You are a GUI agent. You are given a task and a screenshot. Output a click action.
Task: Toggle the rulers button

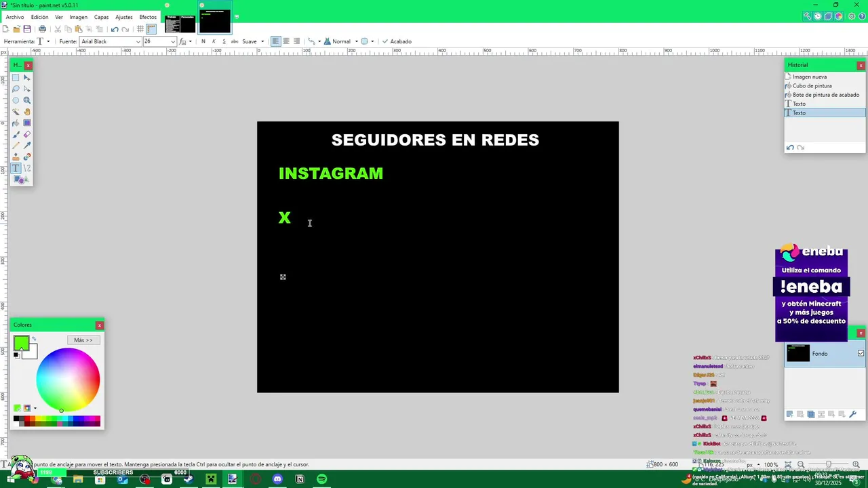151,29
